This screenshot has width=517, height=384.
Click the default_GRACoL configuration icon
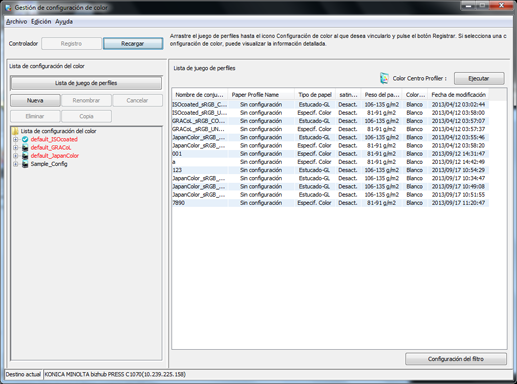(25, 147)
